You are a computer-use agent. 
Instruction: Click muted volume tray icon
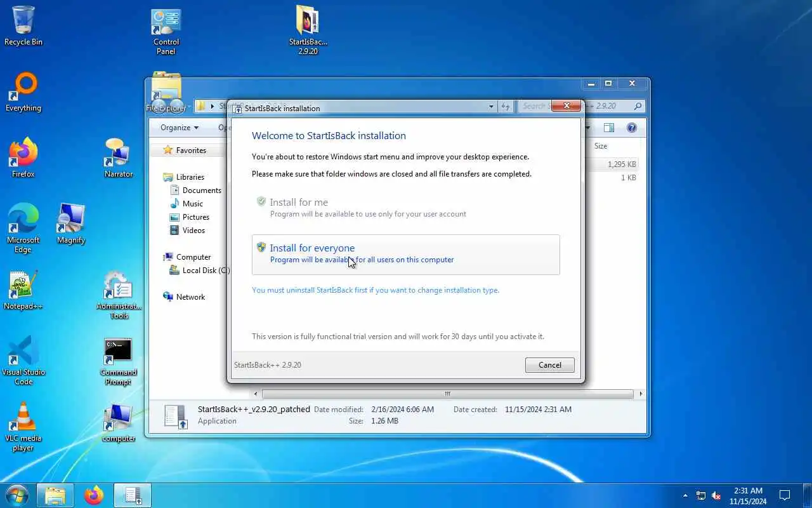coord(716,495)
